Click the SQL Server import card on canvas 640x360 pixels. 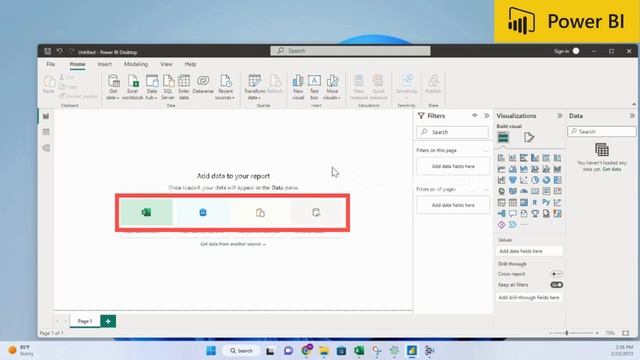coord(203,212)
